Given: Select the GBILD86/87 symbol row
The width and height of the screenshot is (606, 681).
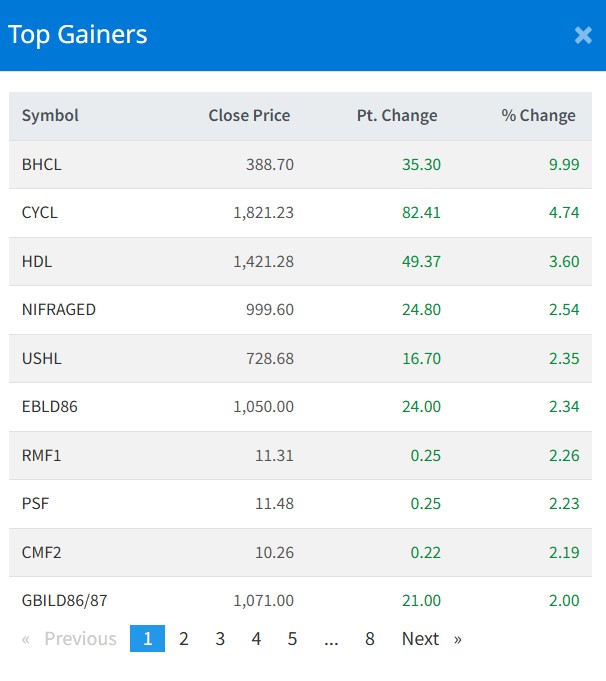Looking at the screenshot, I should [65, 600].
